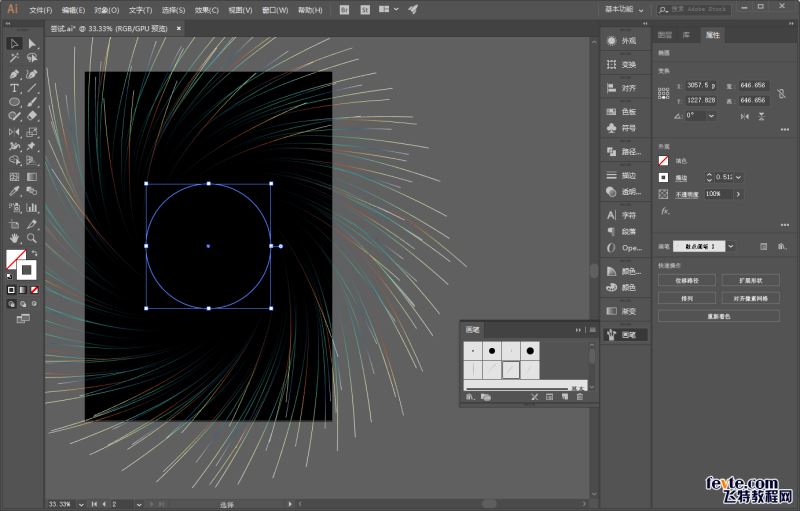
Task: Select the Mesh tool
Action: tap(14, 176)
